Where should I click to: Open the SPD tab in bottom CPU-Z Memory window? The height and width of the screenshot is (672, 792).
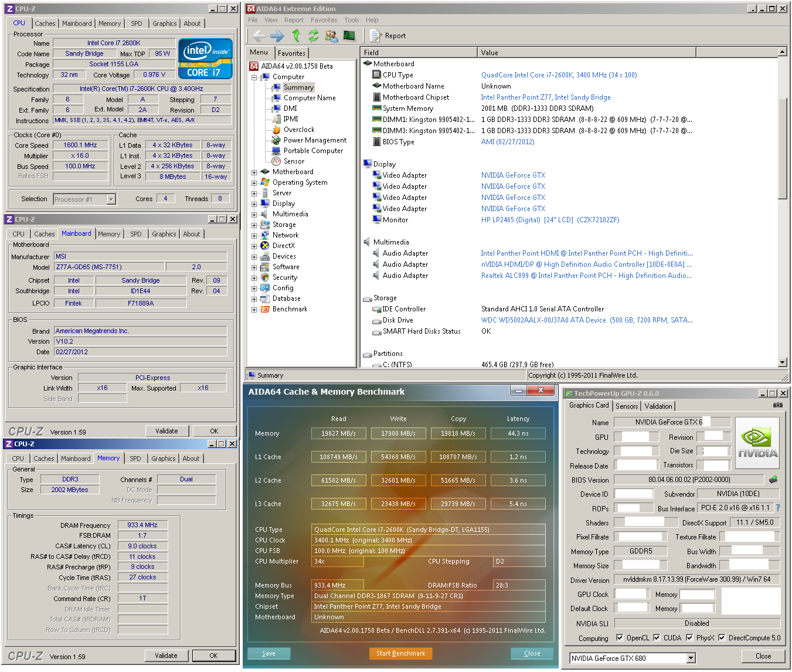coord(135,459)
